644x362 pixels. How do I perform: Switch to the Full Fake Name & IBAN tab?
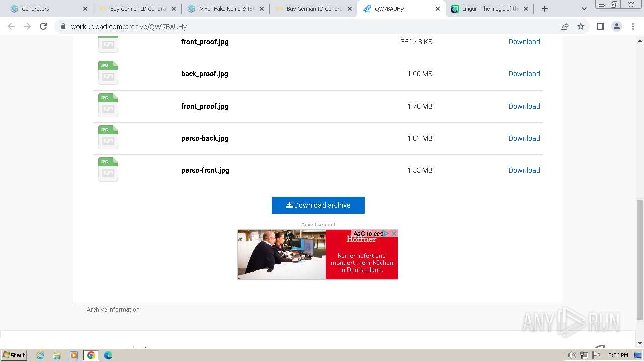225,9
